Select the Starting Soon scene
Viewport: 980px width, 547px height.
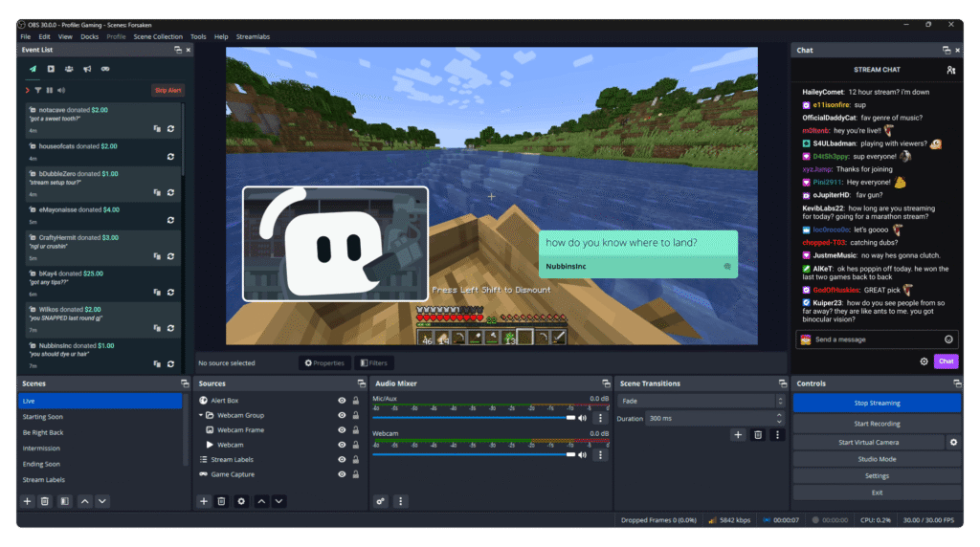(x=100, y=417)
